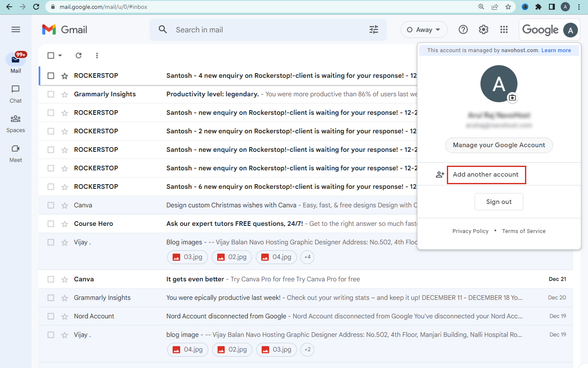The image size is (588, 368).
Task: Open 'Nord Account disconnected from Google' email
Action: (x=306, y=316)
